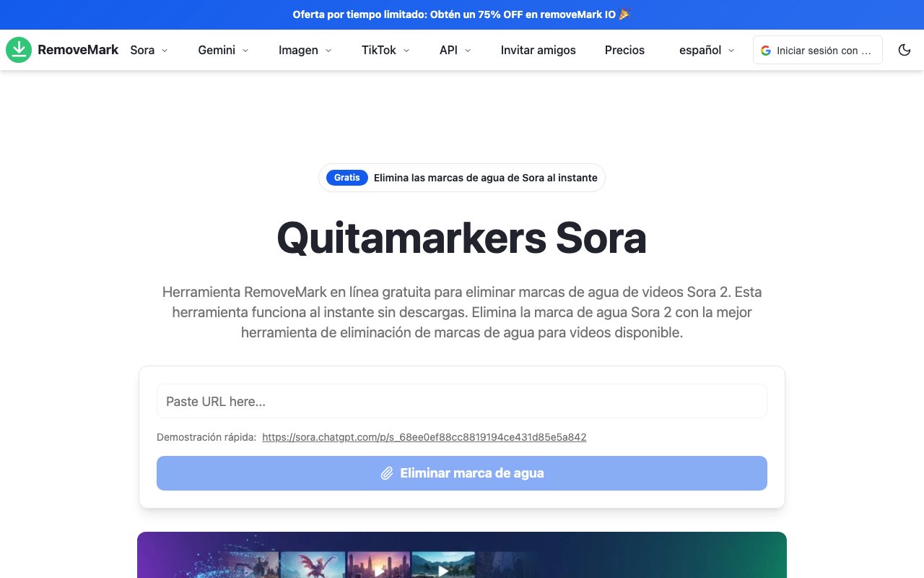Click the Paste URL here input field
Image resolution: width=924 pixels, height=578 pixels.
tap(462, 401)
